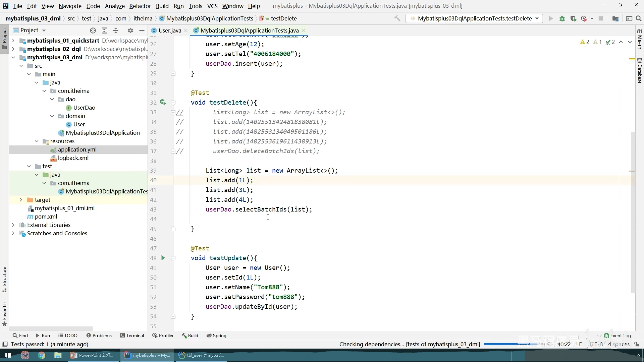Image resolution: width=644 pixels, height=362 pixels.
Task: Open the Problems tool window
Action: click(99, 336)
